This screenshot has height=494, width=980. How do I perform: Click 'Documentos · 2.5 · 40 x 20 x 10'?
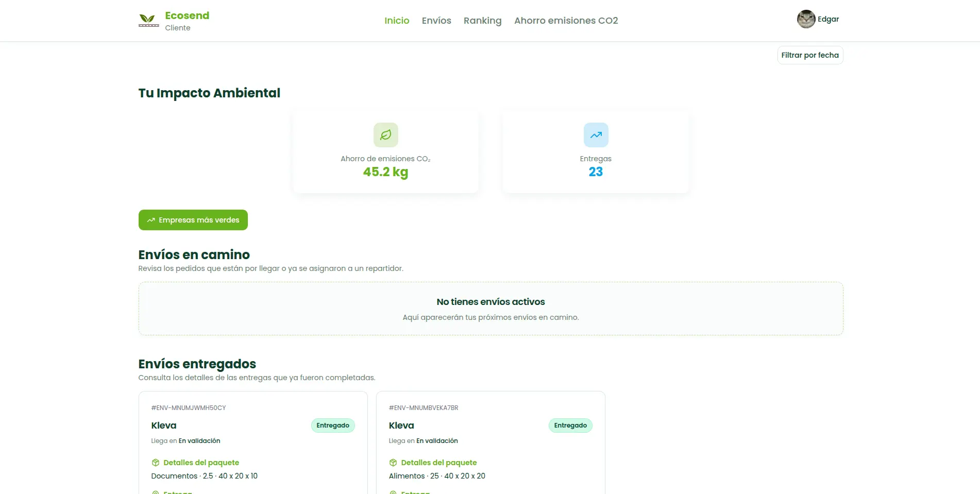[x=205, y=476]
